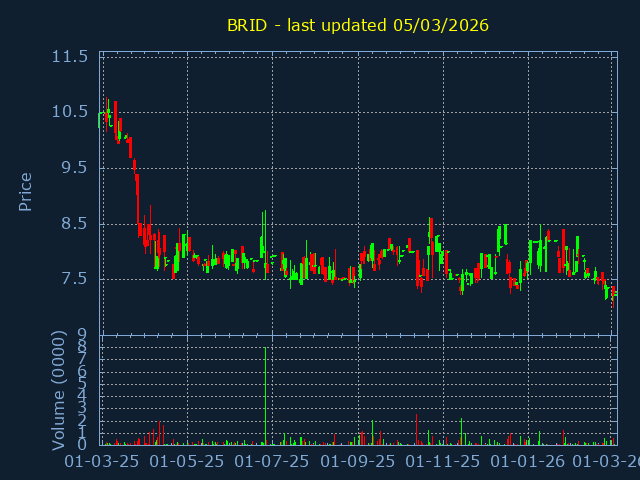The height and width of the screenshot is (480, 640).
Task: Click the chart title BRID last updated text
Action: click(357, 25)
